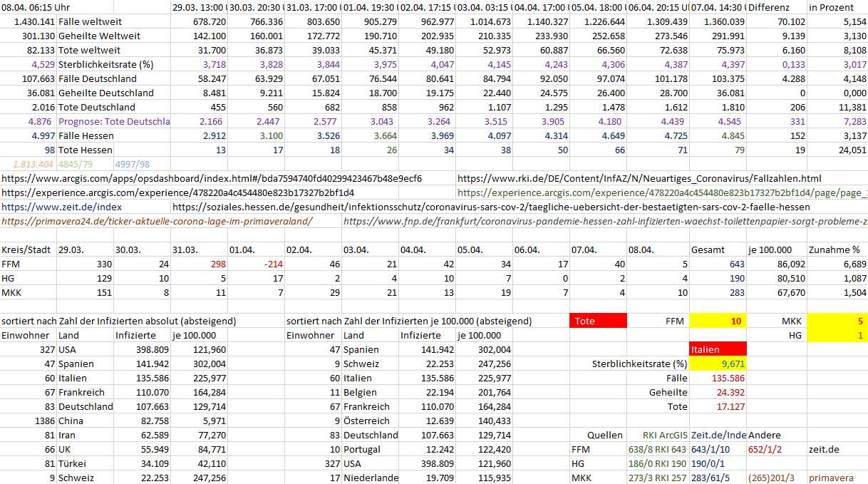Select the red 'Tote' cell

599,321
